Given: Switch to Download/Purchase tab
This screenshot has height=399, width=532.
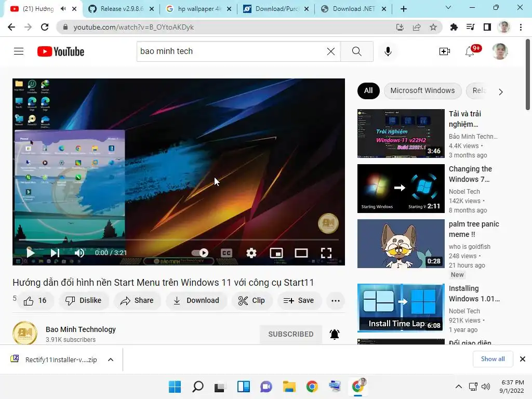Looking at the screenshot, I should pos(276,9).
